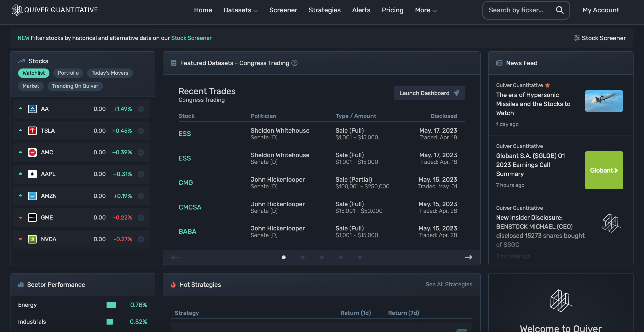Switch to the Portfolio tab
Screen dimensions: 644x332
pyautogui.click(x=68, y=73)
